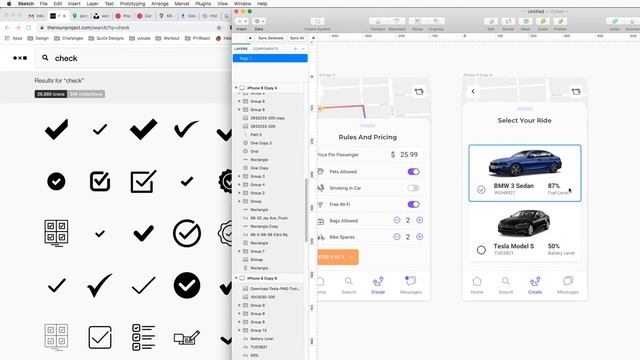Click the Group toolbar icon
The width and height of the screenshot is (640, 360).
point(417,21)
